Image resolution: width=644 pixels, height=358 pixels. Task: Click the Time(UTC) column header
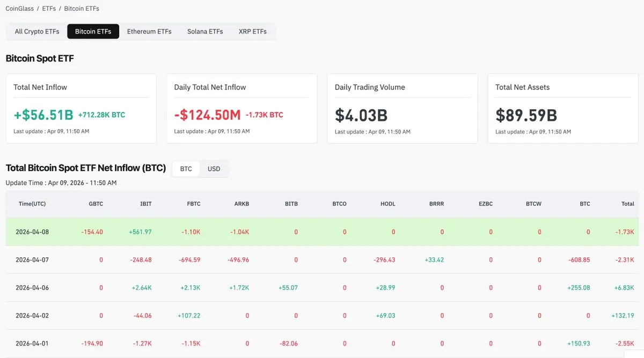point(32,204)
